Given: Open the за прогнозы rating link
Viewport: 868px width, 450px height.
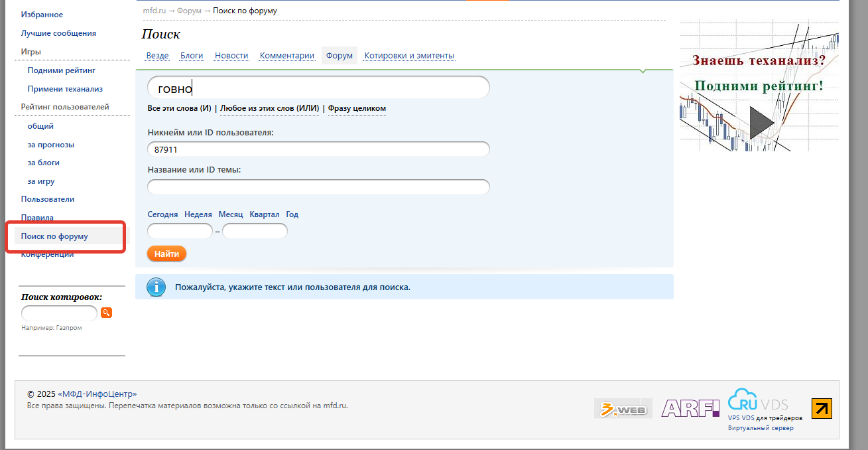Looking at the screenshot, I should tap(51, 144).
